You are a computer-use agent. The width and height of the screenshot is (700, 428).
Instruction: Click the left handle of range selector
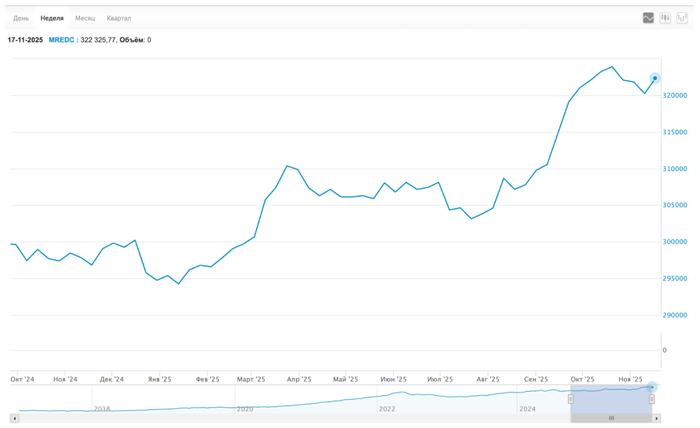coord(571,399)
